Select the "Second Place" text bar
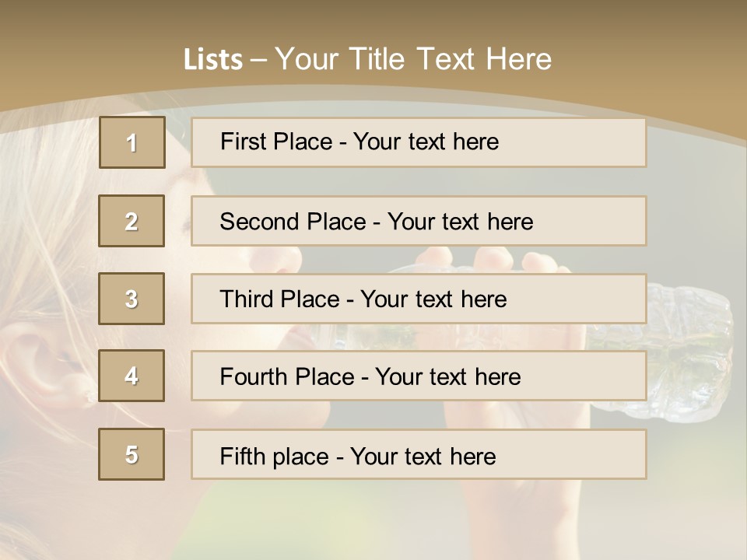Screen dimensions: 747x560 click(419, 221)
